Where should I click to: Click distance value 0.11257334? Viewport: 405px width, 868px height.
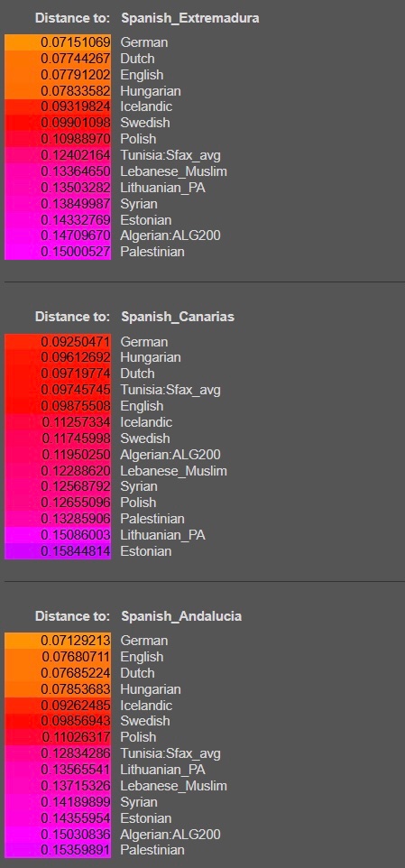click(x=77, y=422)
